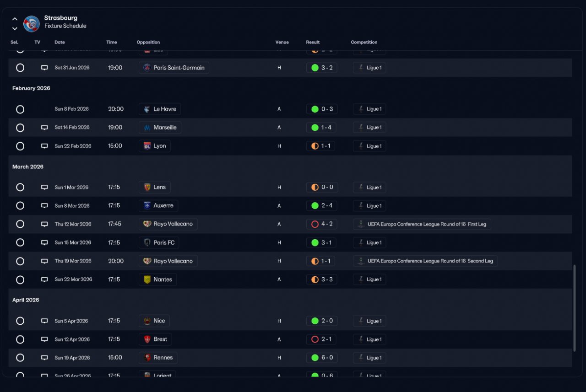586x392 pixels.
Task: Open Ligue 1 competition on the Lyon row
Action: (369, 146)
